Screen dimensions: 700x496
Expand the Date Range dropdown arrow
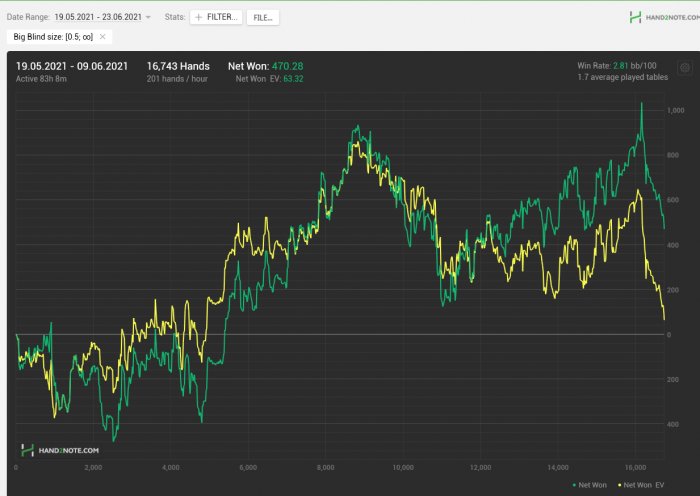tap(149, 18)
